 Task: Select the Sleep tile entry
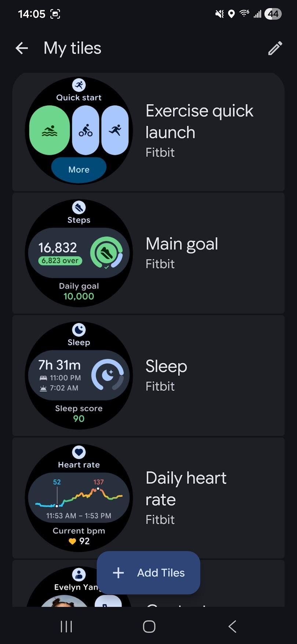[x=166, y=375]
